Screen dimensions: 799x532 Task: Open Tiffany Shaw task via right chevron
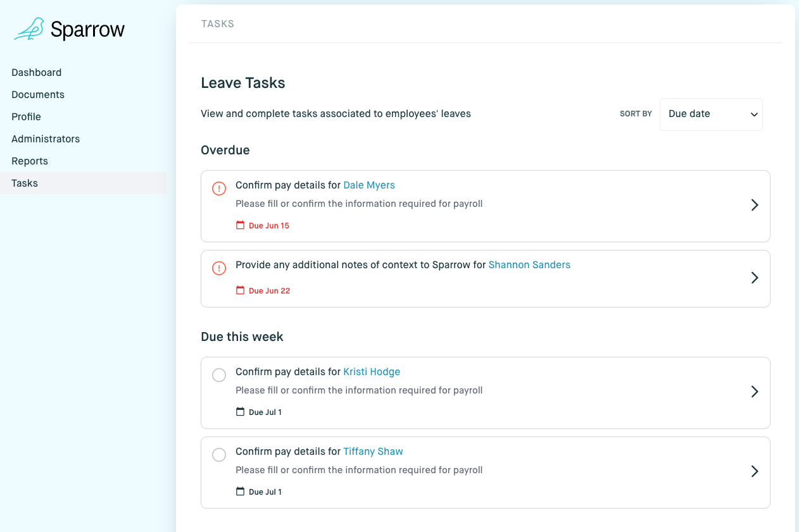[754, 471]
